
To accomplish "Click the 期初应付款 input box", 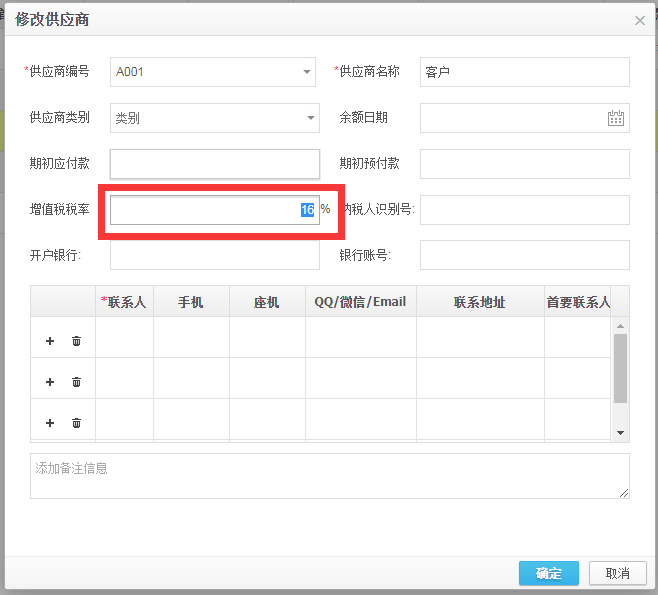I will coord(214,164).
